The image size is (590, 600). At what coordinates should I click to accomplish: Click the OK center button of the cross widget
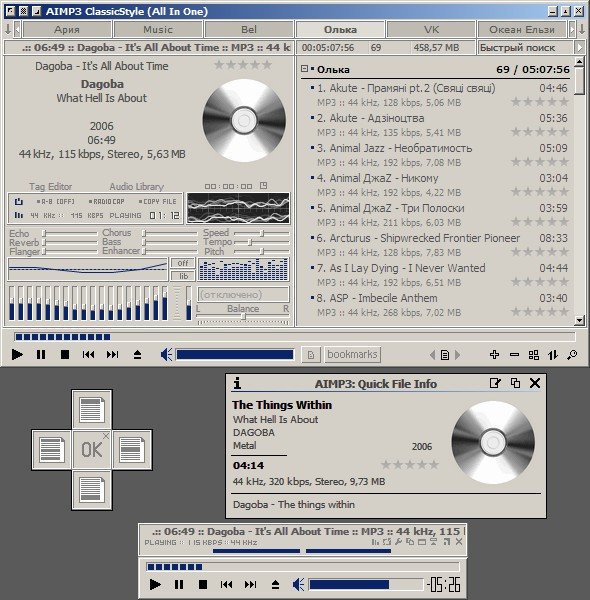point(91,450)
